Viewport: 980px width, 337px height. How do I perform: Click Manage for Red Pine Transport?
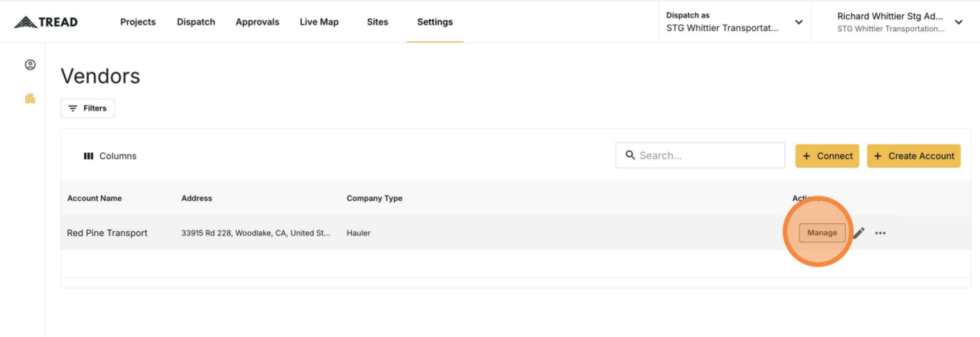click(x=822, y=233)
